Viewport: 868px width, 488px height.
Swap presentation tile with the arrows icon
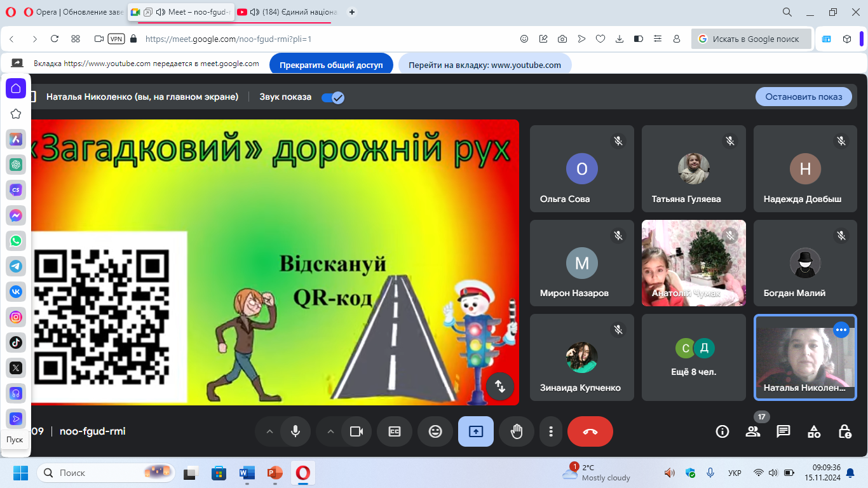500,386
